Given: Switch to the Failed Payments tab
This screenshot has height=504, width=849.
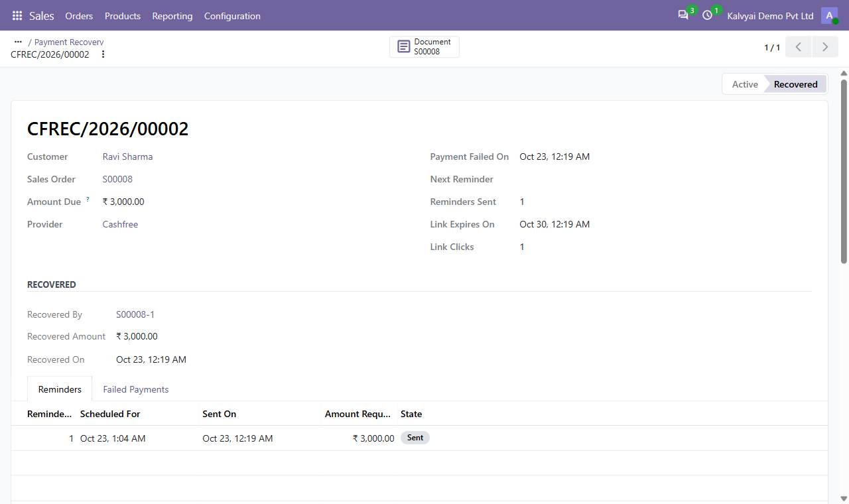Looking at the screenshot, I should coord(136,389).
